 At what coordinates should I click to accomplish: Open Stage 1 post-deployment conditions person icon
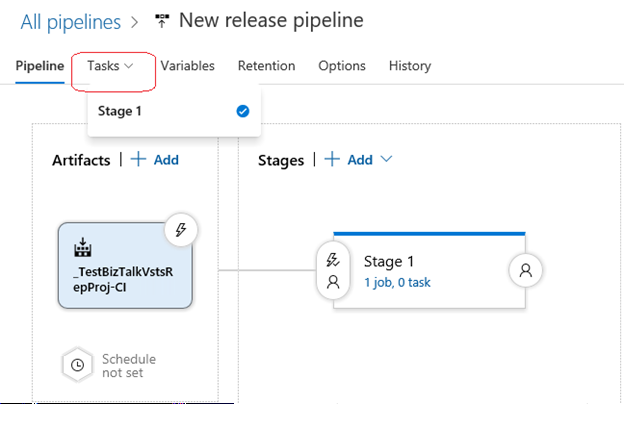pyautogui.click(x=526, y=270)
